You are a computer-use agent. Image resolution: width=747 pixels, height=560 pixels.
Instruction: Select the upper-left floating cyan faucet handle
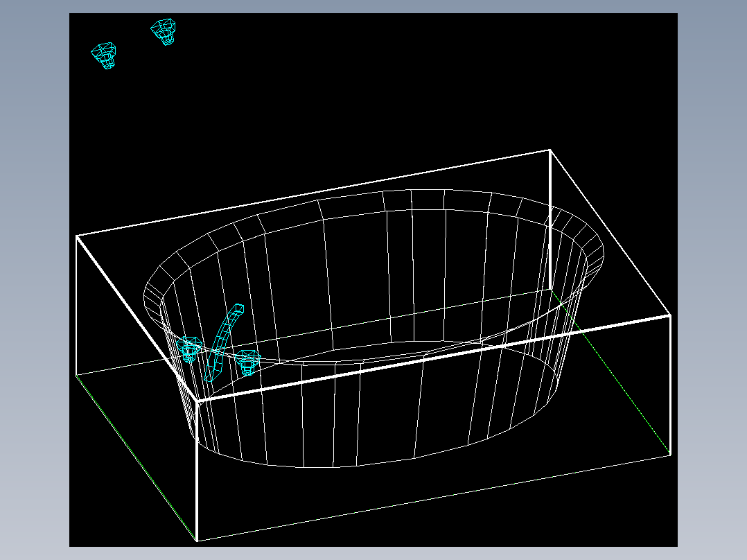104,55
